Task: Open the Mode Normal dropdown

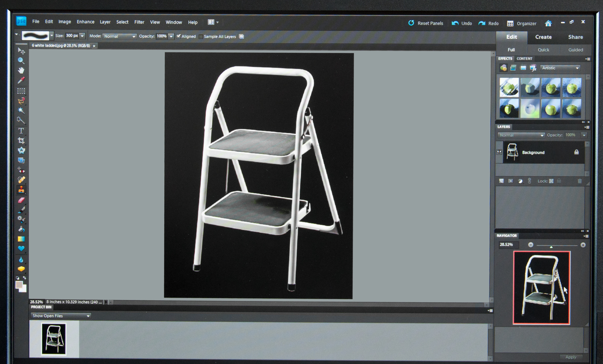Action: click(x=119, y=36)
